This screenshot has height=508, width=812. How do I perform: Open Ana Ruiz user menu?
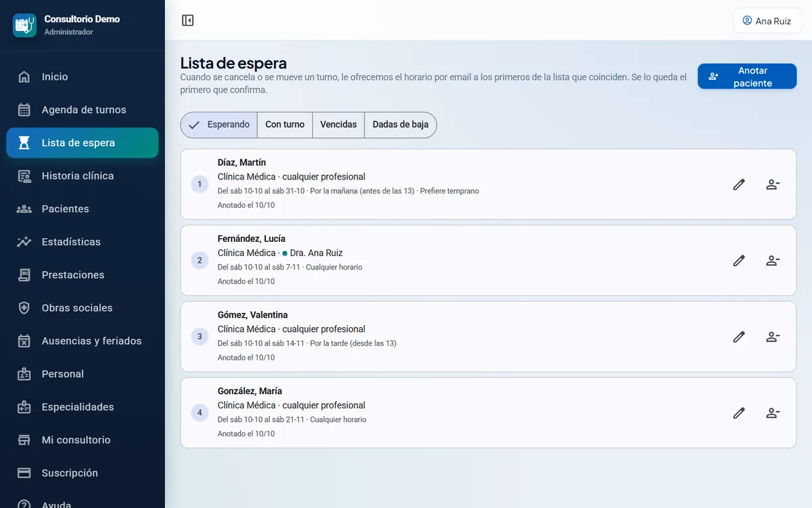click(x=767, y=21)
